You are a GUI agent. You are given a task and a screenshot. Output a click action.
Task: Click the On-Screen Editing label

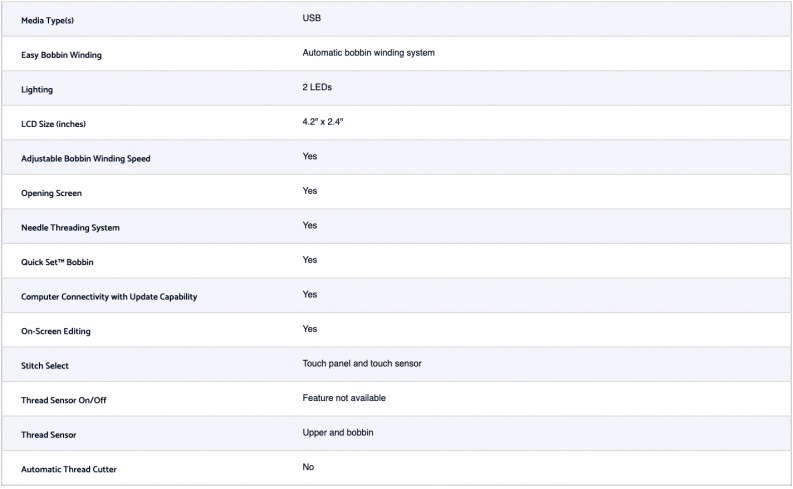(56, 331)
